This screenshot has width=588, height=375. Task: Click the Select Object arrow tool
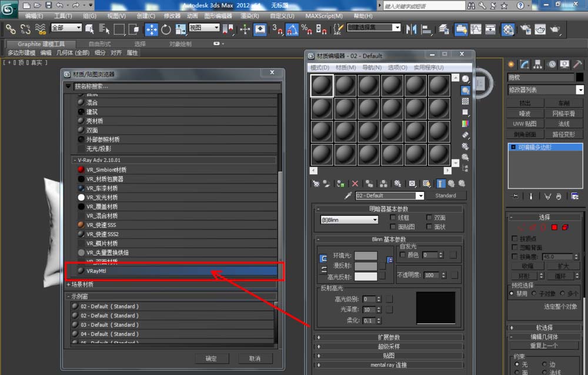point(89,29)
